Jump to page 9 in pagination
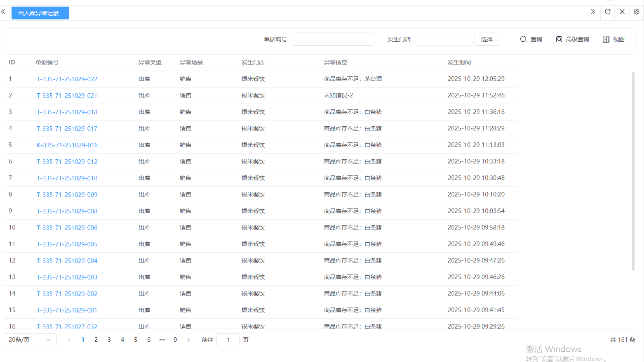This screenshot has height=362, width=644. coord(175,340)
